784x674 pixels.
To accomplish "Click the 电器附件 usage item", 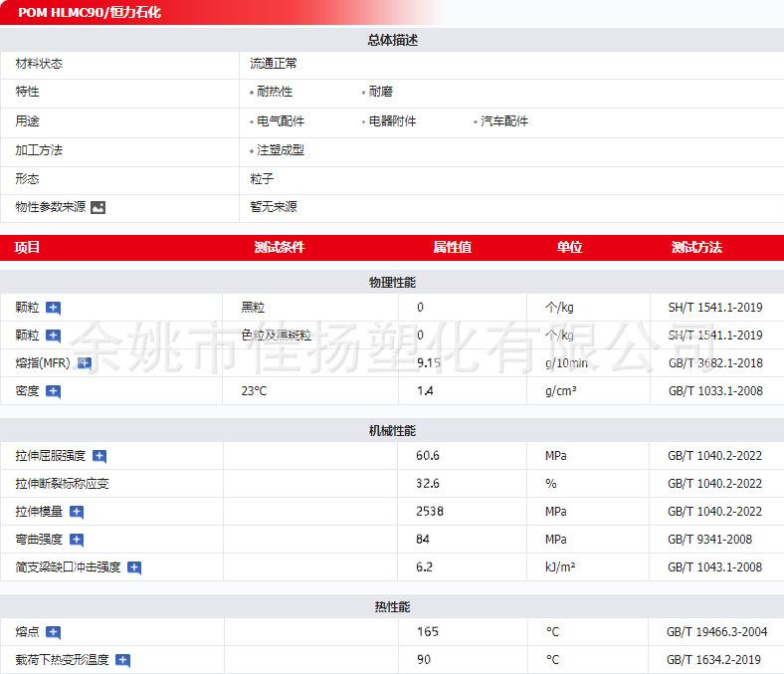I will (x=393, y=121).
